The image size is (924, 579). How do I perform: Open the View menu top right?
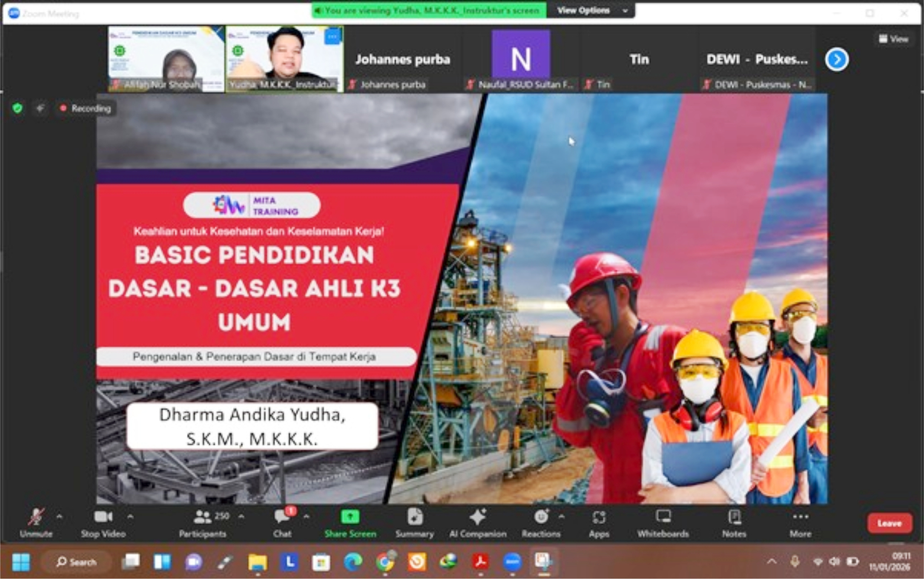click(x=894, y=38)
